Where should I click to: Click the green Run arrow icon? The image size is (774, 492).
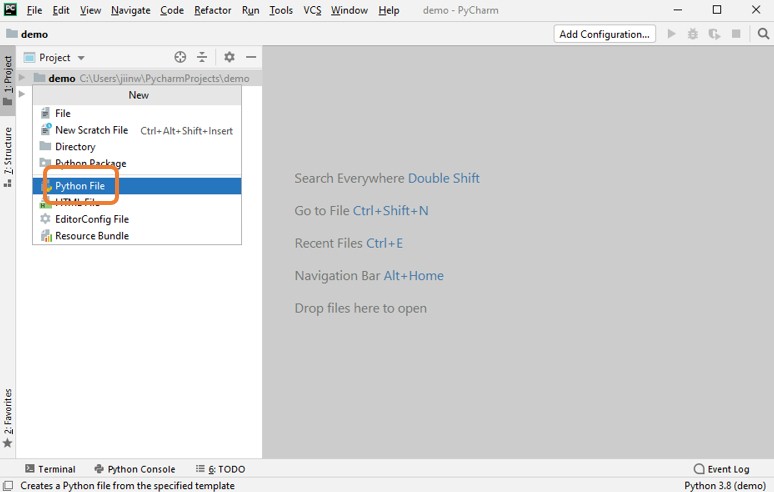[x=671, y=34]
